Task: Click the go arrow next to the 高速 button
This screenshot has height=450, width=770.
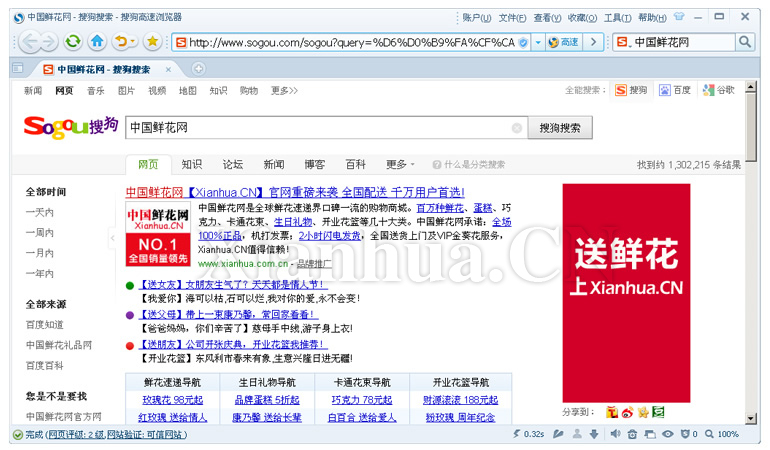Action: (593, 42)
